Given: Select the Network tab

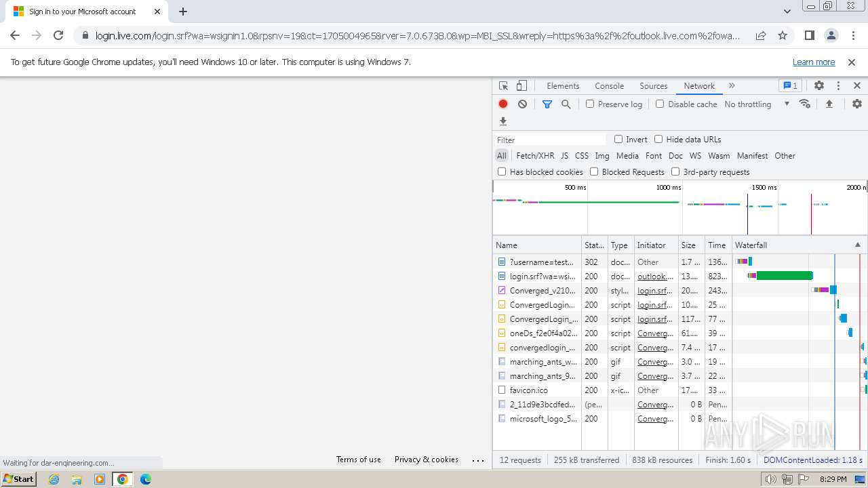Looking at the screenshot, I should (x=698, y=86).
